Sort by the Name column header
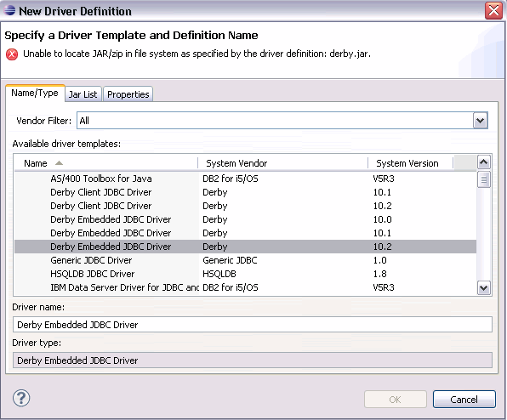Image resolution: width=507 pixels, height=420 pixels. pyautogui.click(x=105, y=163)
